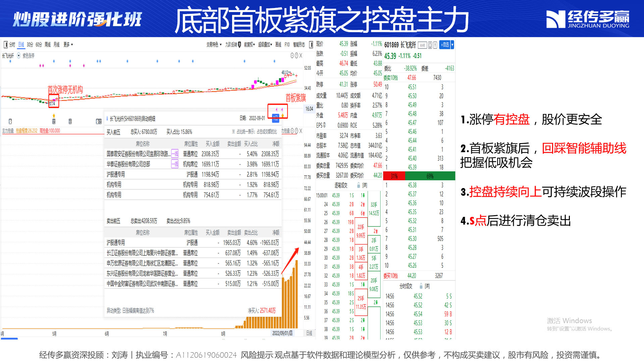The width and height of the screenshot is (644, 362).
Task: Activate the 画线 drawing tool
Action: [278, 45]
